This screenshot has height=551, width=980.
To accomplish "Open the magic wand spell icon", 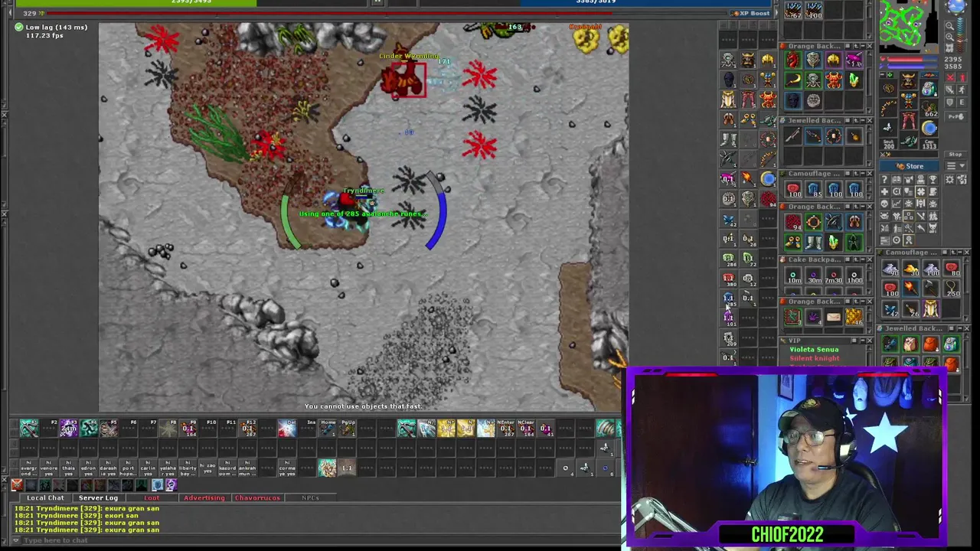I will click(908, 228).
